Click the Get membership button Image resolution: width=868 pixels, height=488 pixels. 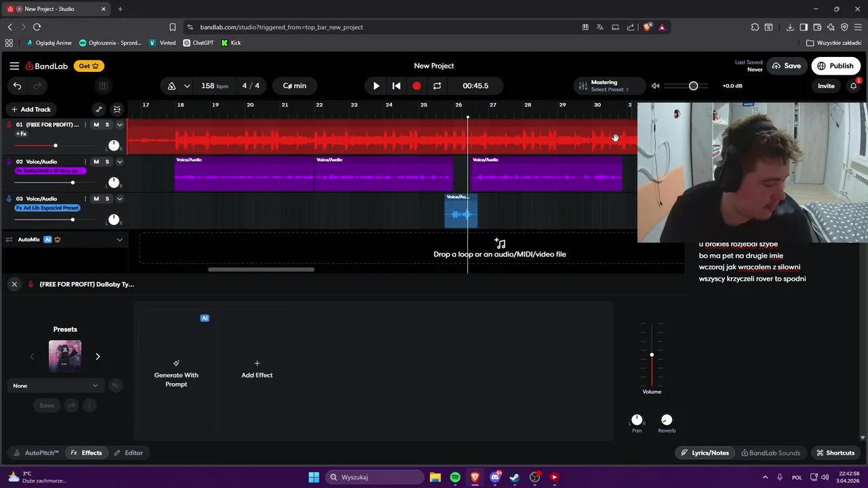(89, 66)
